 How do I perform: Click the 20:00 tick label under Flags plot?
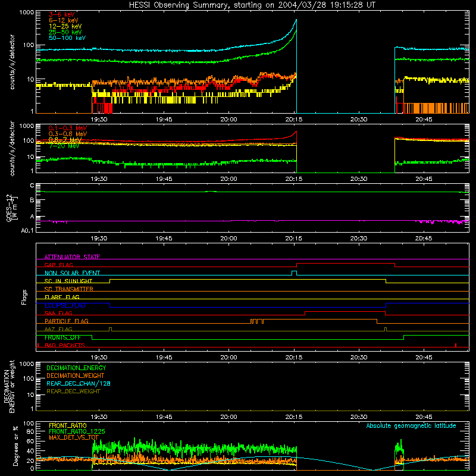[x=228, y=358]
